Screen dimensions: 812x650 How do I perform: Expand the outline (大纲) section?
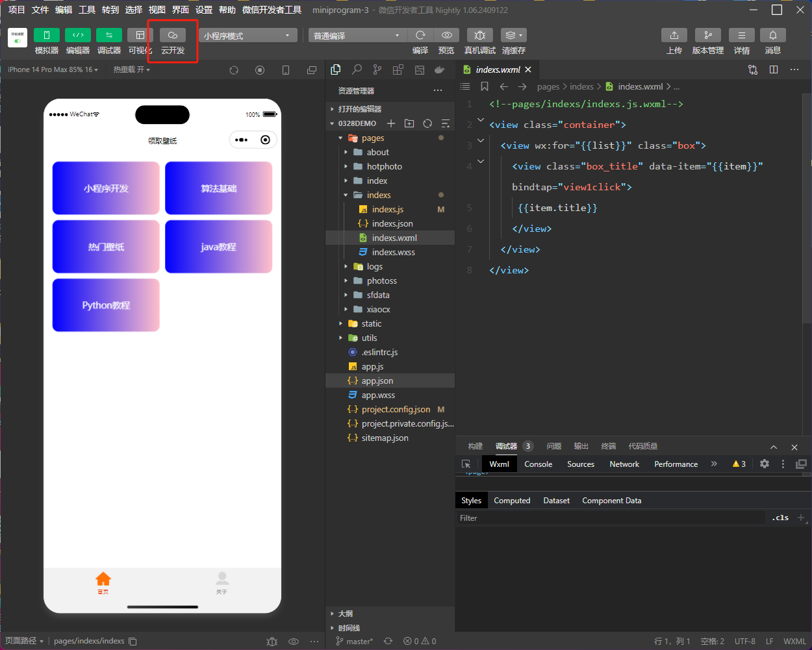click(x=390, y=614)
